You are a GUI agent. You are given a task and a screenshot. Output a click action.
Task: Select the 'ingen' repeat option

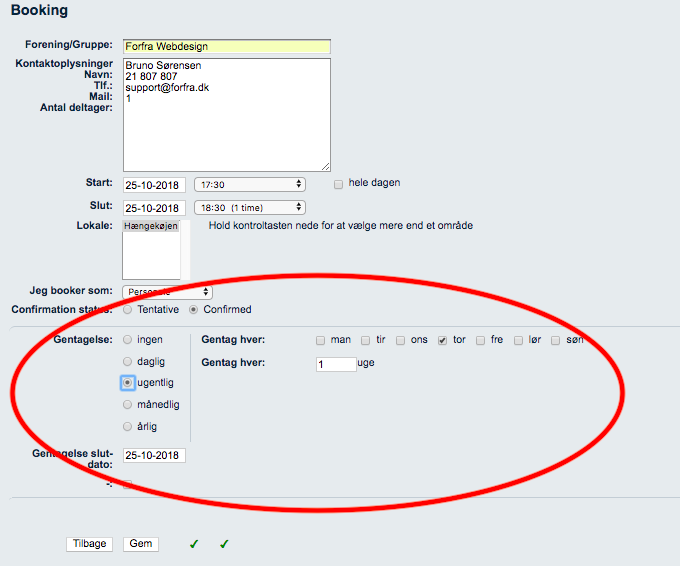(127, 340)
